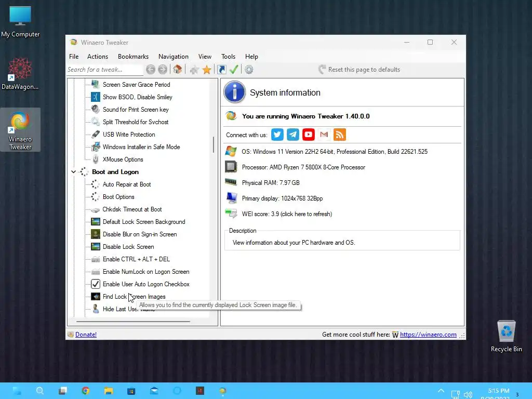Click the Hide Last User Name icon
532x399 pixels.
tap(96, 309)
